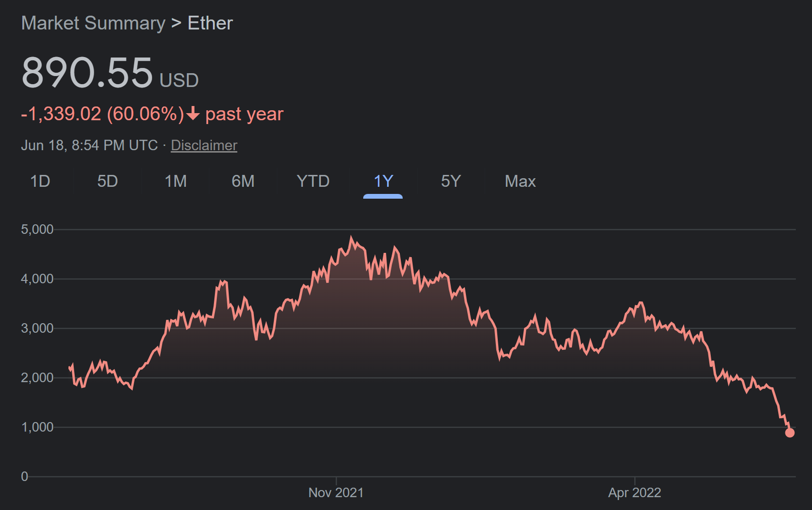Click the 5,000 y-axis label
Screen dimensions: 812x510
coord(37,230)
